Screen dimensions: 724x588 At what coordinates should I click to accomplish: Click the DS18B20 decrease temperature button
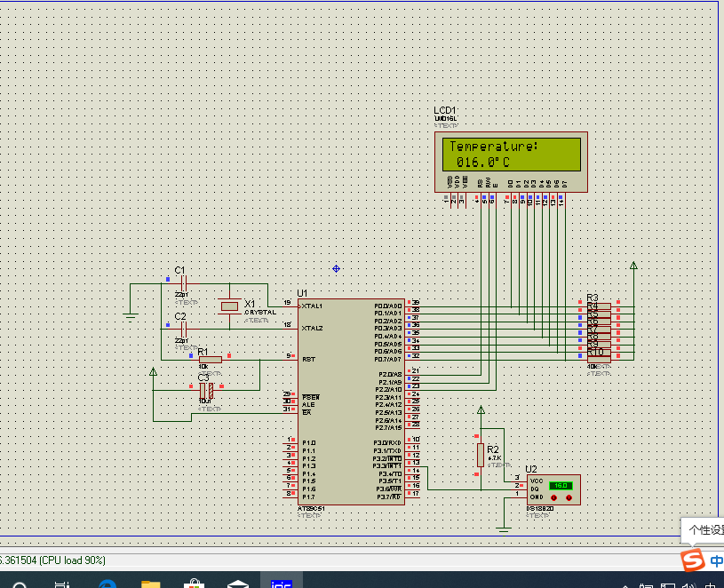tap(553, 497)
